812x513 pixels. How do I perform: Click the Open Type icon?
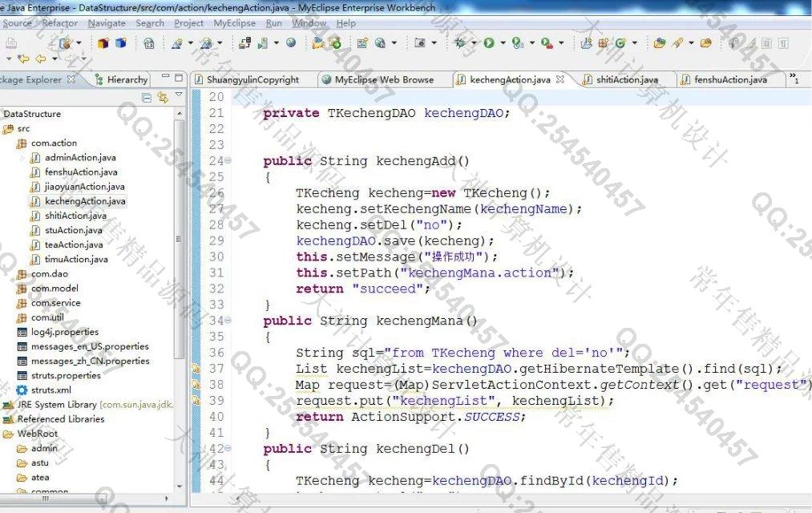click(659, 43)
